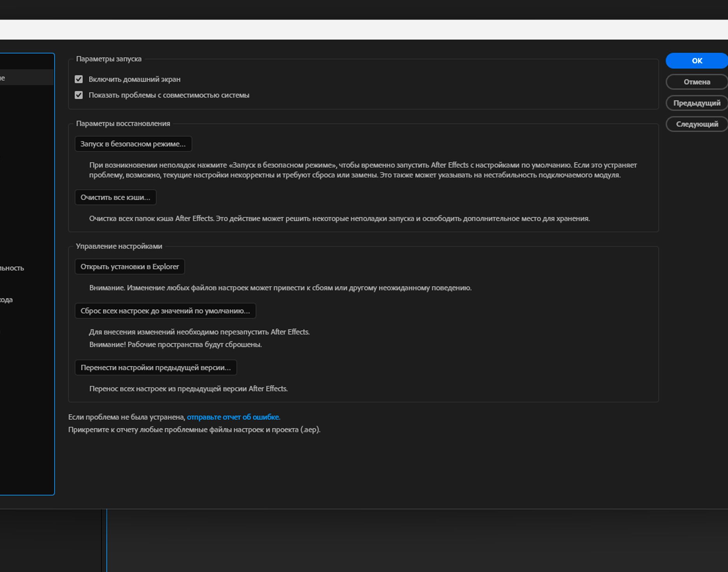
Task: Open the "отправьте отчет об ошибке" link
Action: pyautogui.click(x=233, y=417)
